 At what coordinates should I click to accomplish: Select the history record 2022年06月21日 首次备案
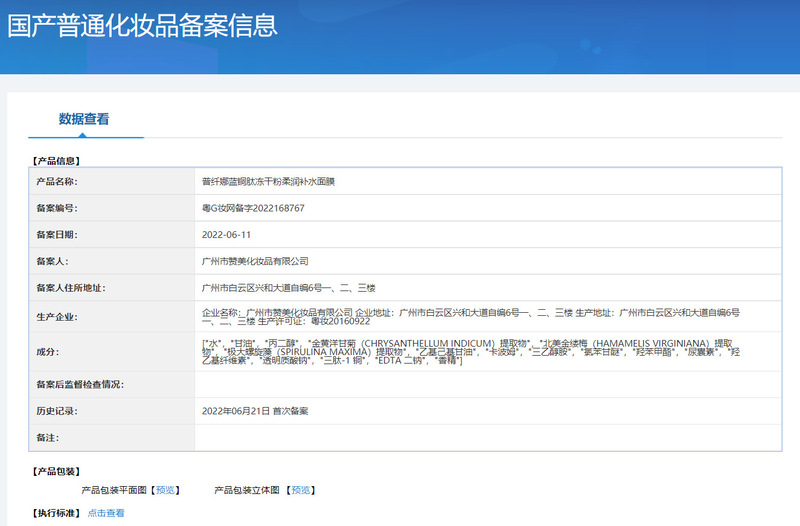click(254, 411)
